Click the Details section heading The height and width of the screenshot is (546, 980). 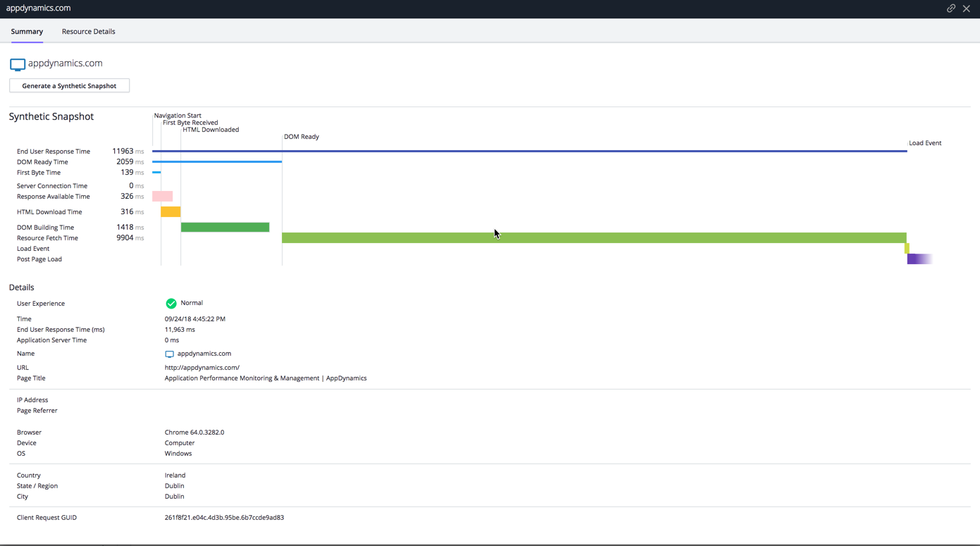tap(22, 287)
